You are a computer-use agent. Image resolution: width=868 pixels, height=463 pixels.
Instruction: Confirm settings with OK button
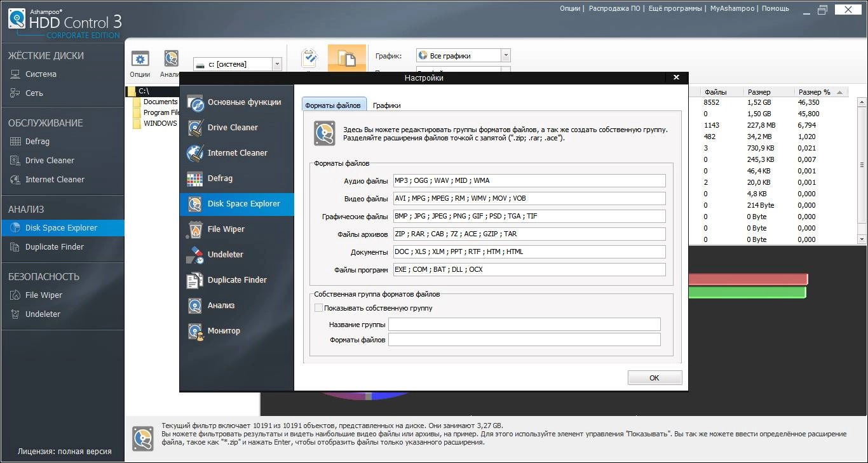tap(654, 378)
